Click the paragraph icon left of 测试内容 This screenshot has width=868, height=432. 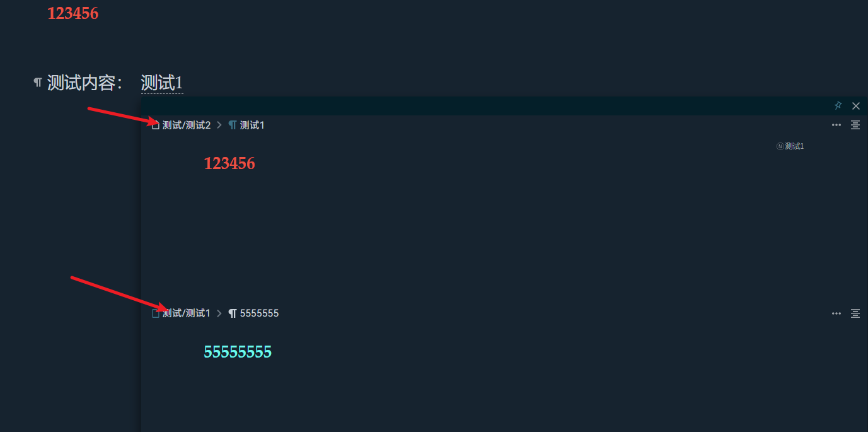coord(38,83)
